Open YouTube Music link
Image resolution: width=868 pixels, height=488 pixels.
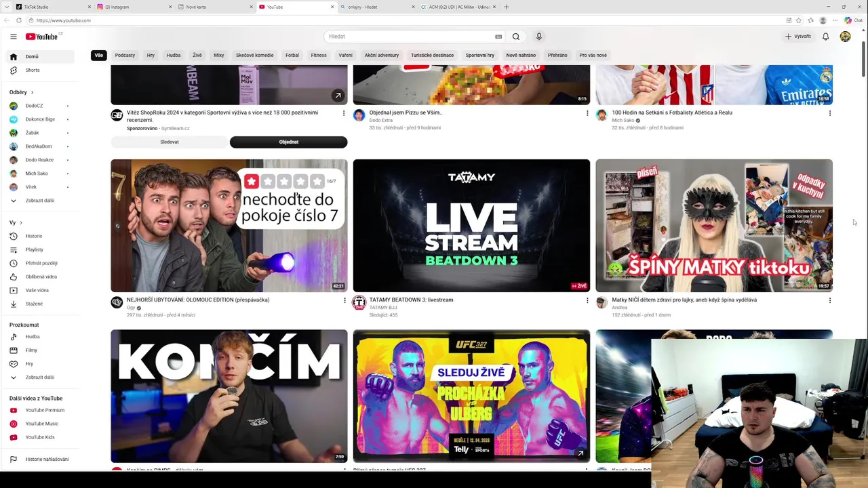pos(41,424)
